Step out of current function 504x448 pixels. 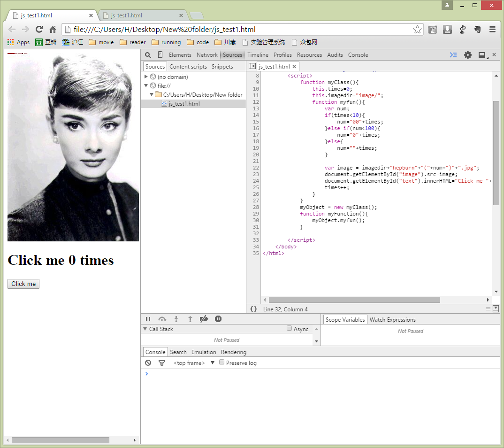point(190,319)
